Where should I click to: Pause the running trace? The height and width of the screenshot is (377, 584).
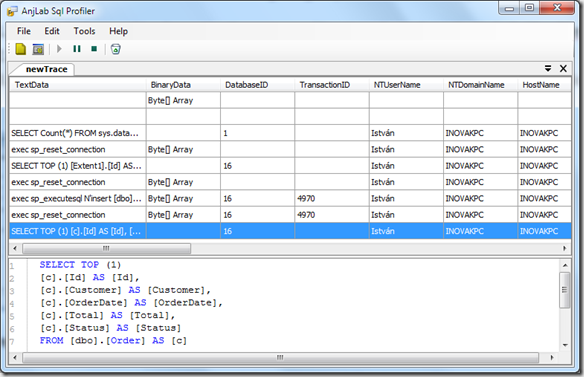click(77, 49)
